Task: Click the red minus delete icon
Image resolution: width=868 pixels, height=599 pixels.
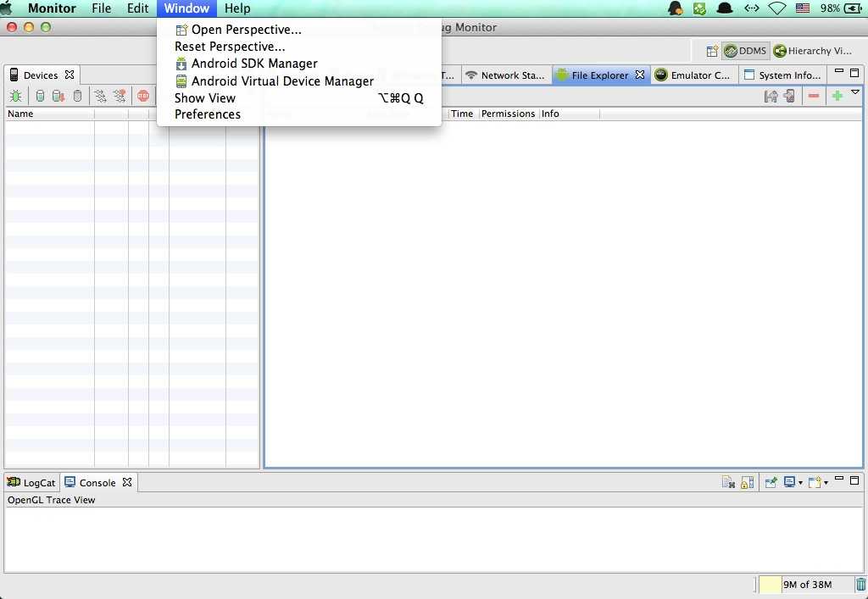Action: [x=813, y=97]
